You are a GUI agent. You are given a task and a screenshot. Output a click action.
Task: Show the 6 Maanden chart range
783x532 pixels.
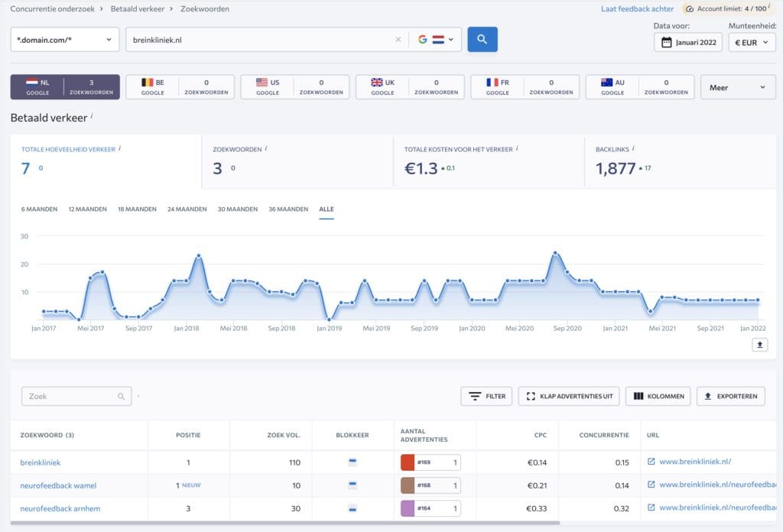39,209
